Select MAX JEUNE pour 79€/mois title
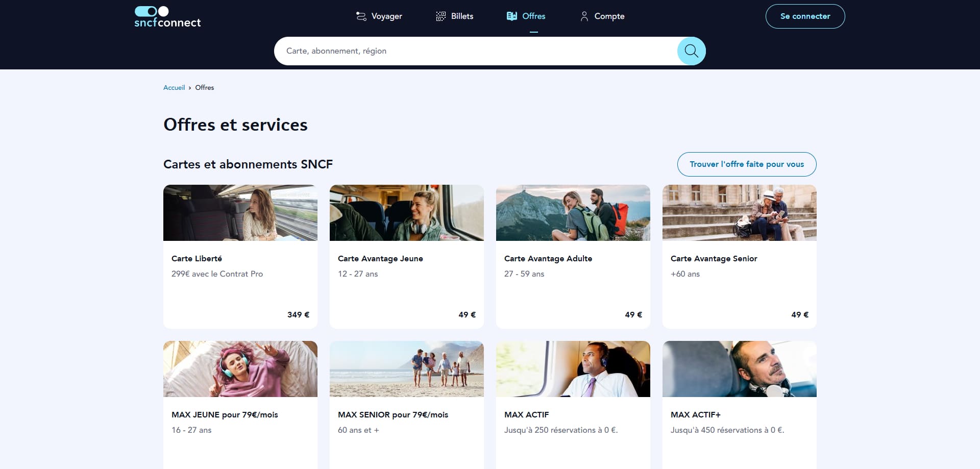980x469 pixels. pos(225,415)
